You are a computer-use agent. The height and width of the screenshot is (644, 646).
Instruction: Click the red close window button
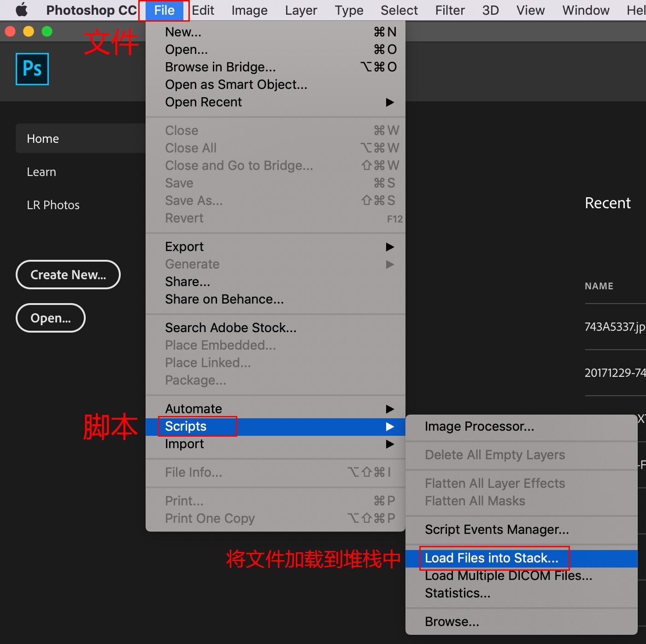(10, 31)
